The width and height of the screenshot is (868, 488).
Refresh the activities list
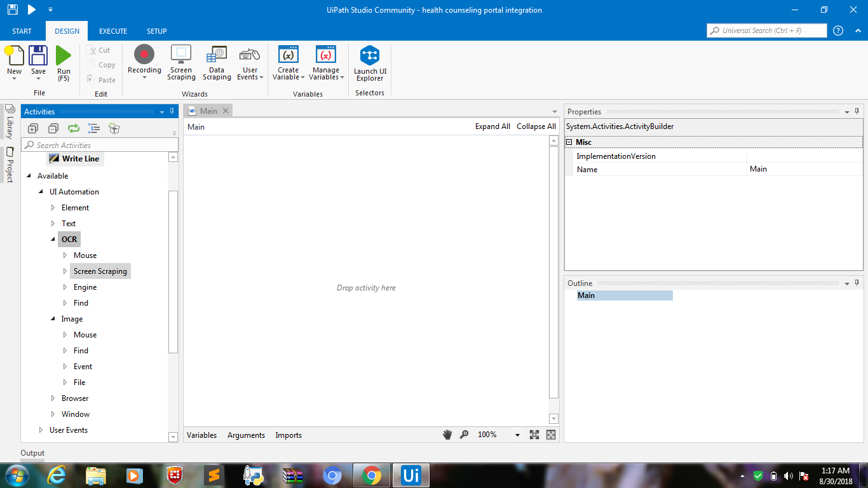click(x=74, y=128)
